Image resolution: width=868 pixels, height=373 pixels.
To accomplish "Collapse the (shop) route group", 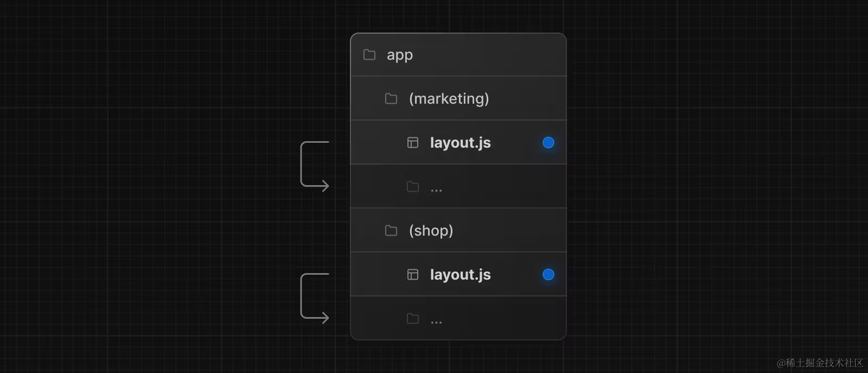I will coord(431,231).
